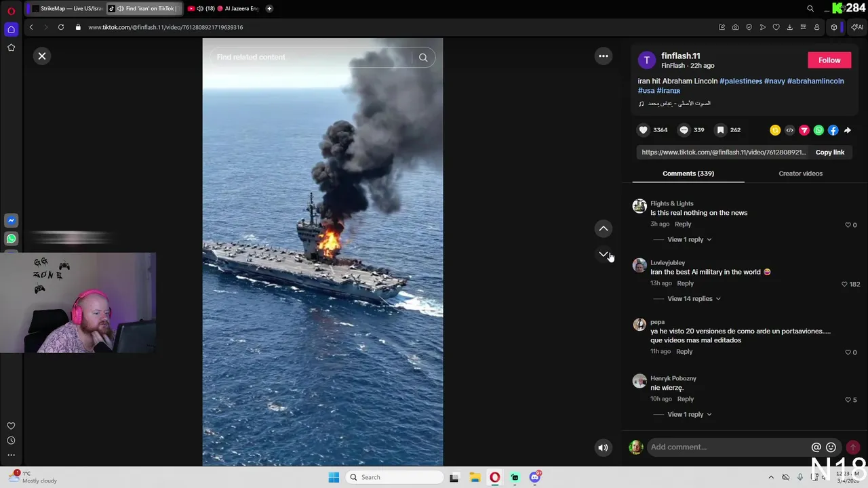Like the video with the heart icon
Screen dimensions: 868x488
(x=643, y=129)
